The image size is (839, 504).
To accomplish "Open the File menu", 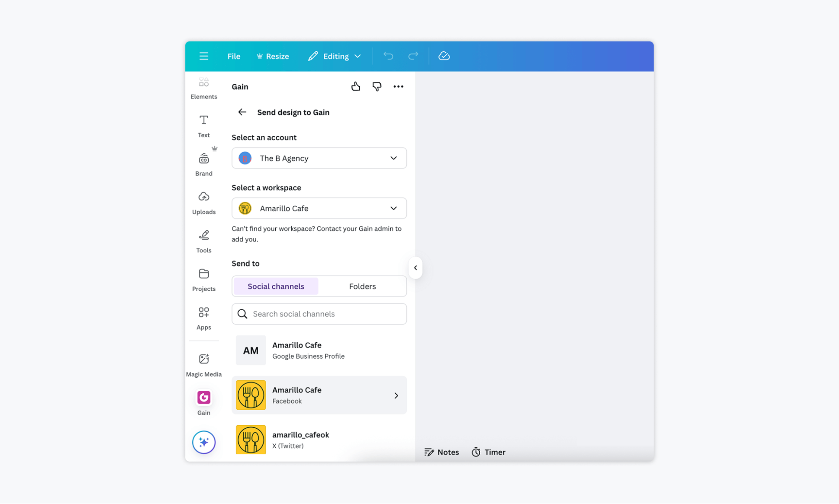I will coord(233,56).
